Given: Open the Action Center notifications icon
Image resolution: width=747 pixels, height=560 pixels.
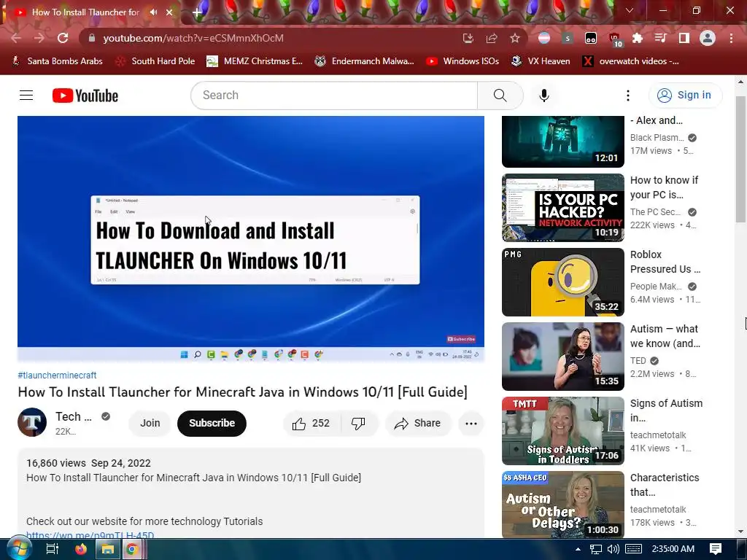Looking at the screenshot, I should (x=715, y=549).
